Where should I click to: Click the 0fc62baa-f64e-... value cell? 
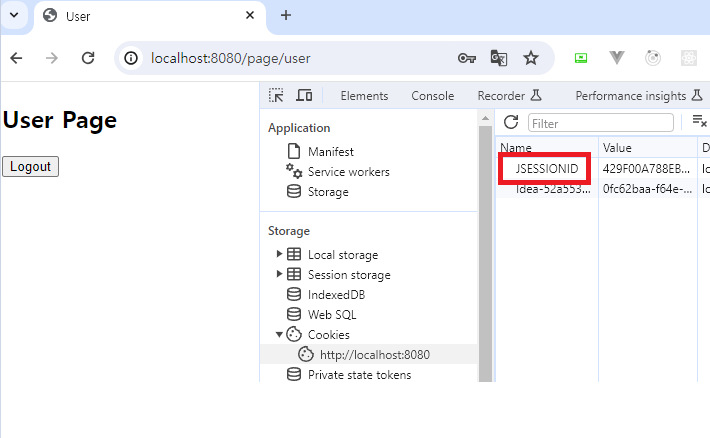pyautogui.click(x=648, y=189)
